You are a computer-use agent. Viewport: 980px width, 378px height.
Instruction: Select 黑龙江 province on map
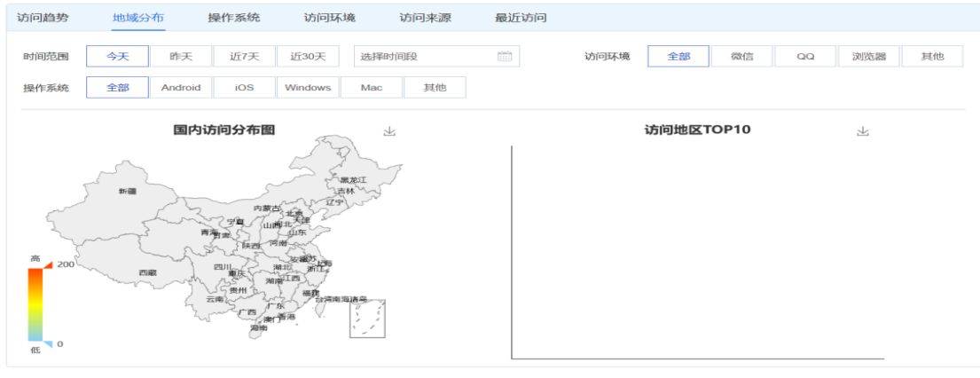(x=353, y=179)
